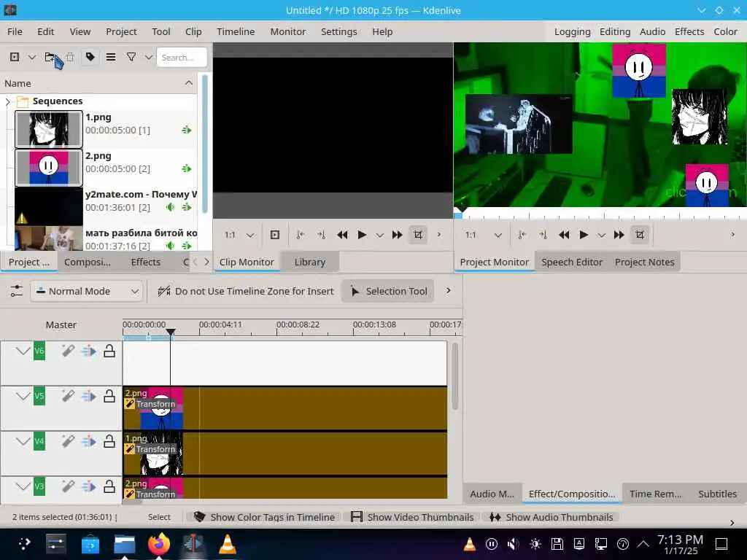Click the clip monitor zone frame icon
This screenshot has width=747, height=560.
click(275, 235)
